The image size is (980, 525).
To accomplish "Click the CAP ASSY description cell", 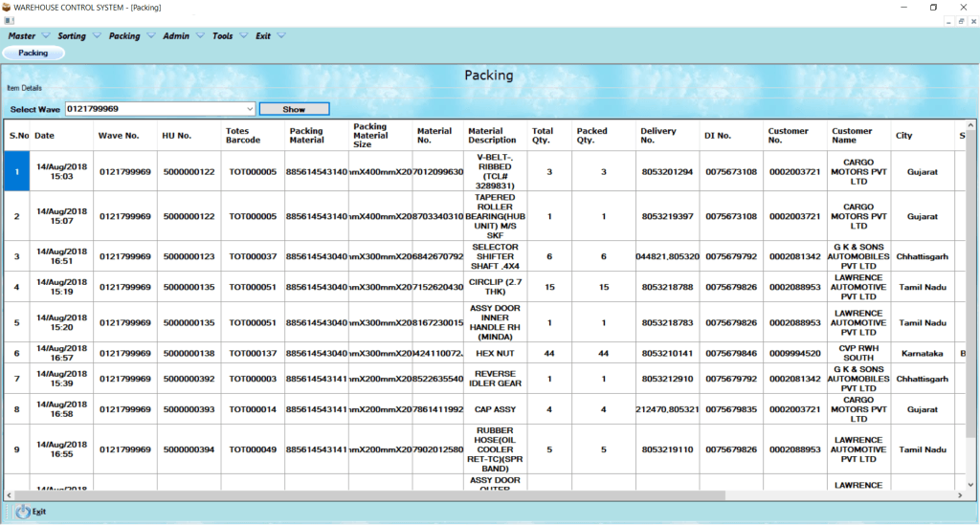I will [495, 409].
